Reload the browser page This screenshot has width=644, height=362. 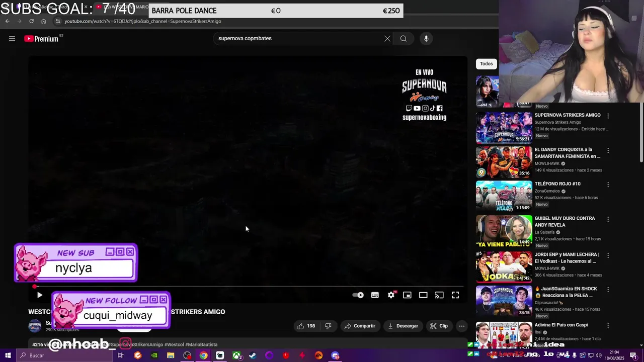pos(31,21)
